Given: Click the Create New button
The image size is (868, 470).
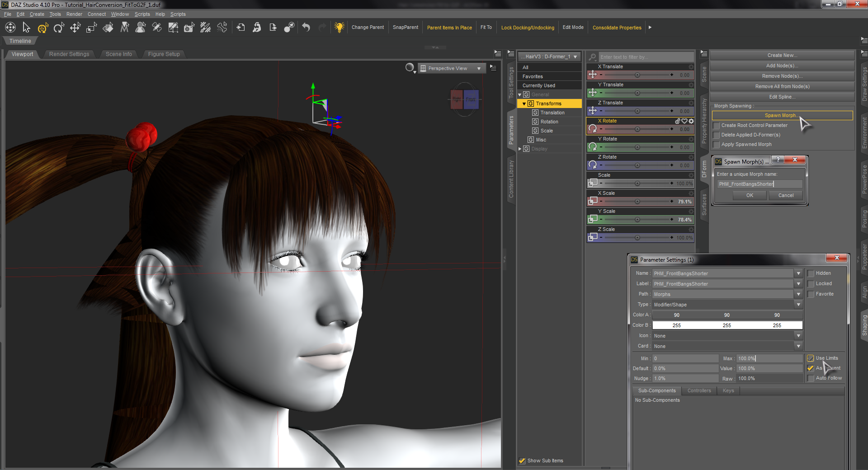Looking at the screenshot, I should (782, 55).
